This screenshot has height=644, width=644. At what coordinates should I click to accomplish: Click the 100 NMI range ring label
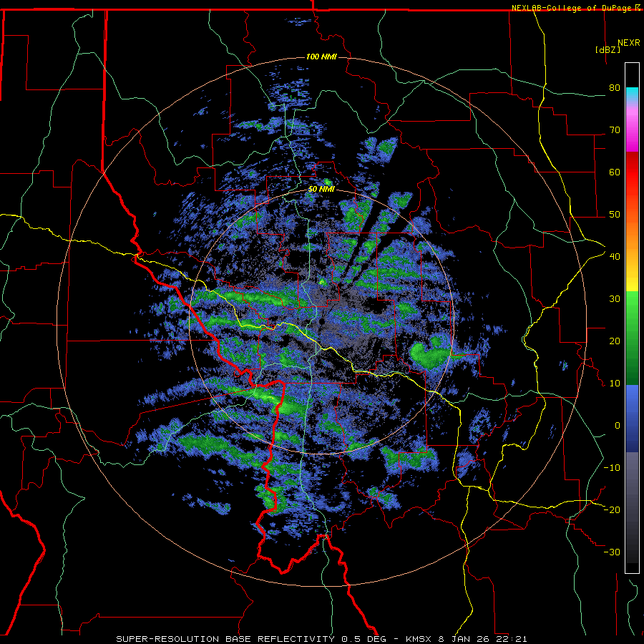coord(321,57)
